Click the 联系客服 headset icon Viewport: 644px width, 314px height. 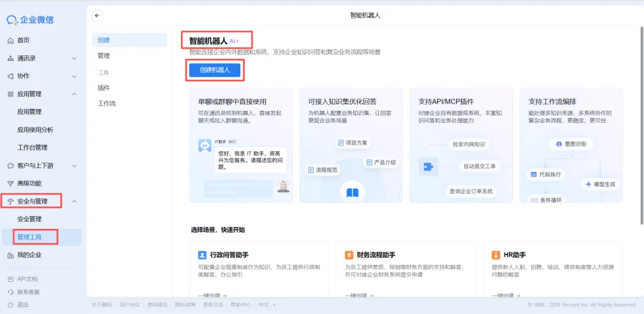pos(11,292)
